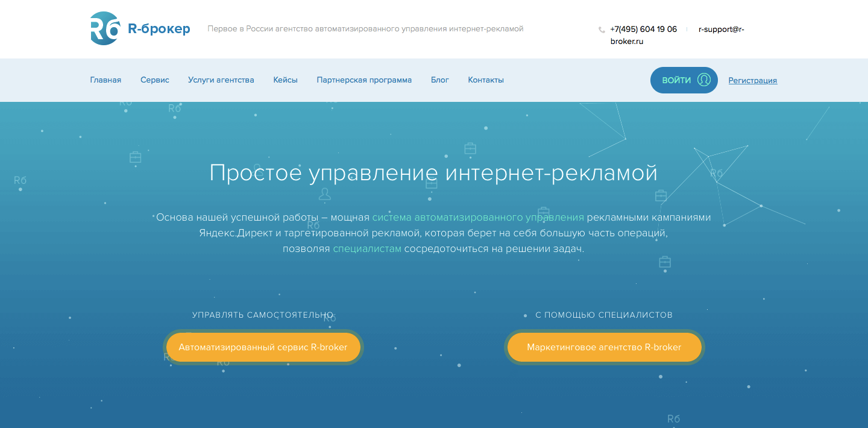Follow the Регистрация link
868x428 pixels.
pos(752,81)
